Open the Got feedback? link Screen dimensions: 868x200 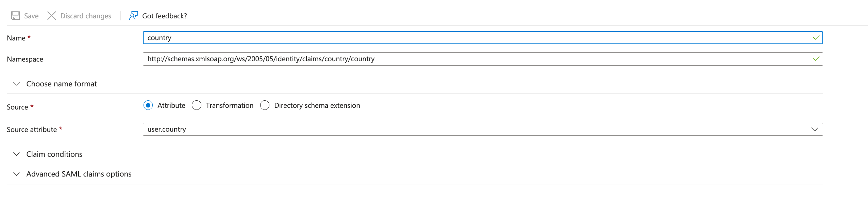coord(164,16)
